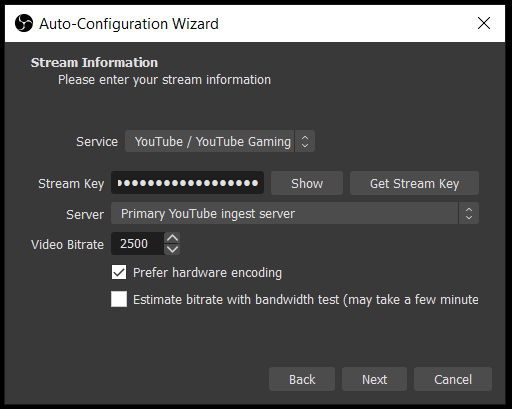
Task: Increase Video Bitrate with the up arrow
Action: (172, 238)
